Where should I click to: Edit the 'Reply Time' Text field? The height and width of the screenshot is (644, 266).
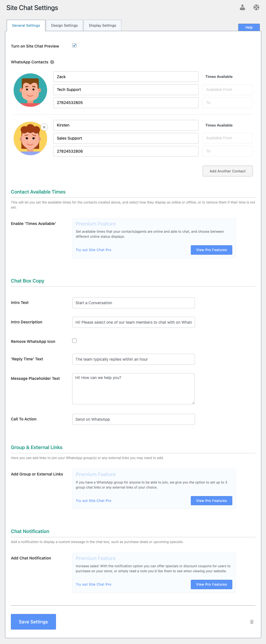[x=133, y=359]
